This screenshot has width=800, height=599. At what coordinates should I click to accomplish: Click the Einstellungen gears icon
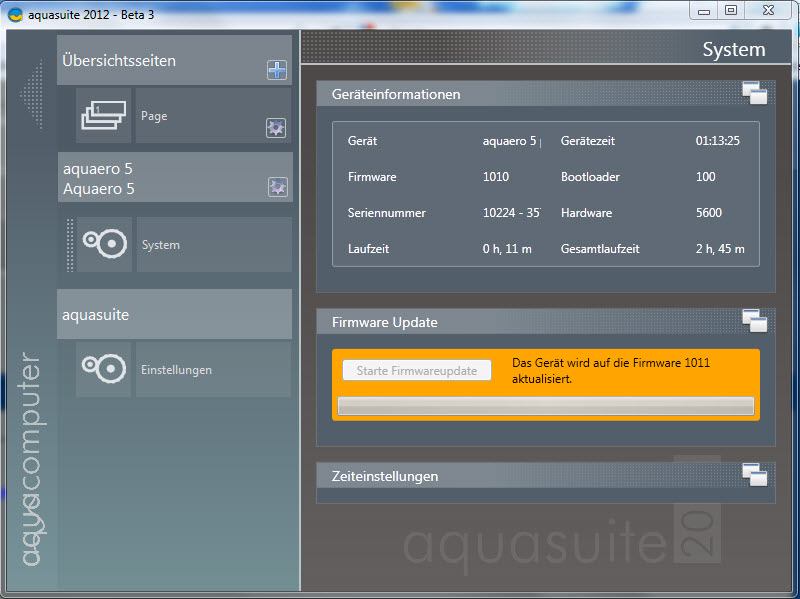(104, 369)
